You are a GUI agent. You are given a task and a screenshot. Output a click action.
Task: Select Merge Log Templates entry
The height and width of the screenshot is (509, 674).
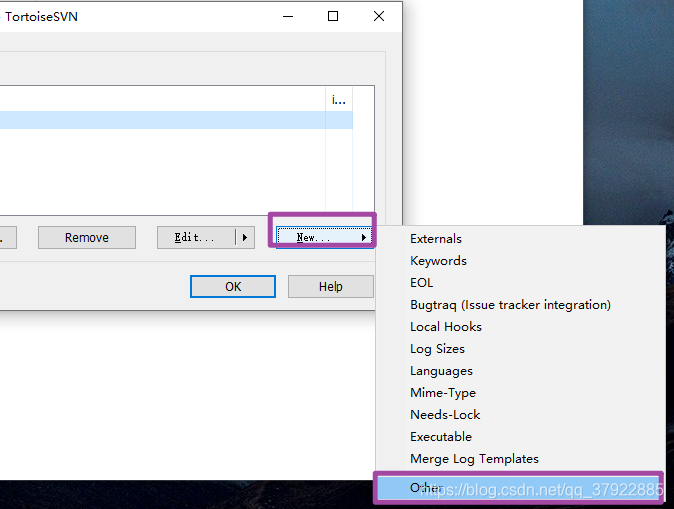pyautogui.click(x=520, y=459)
